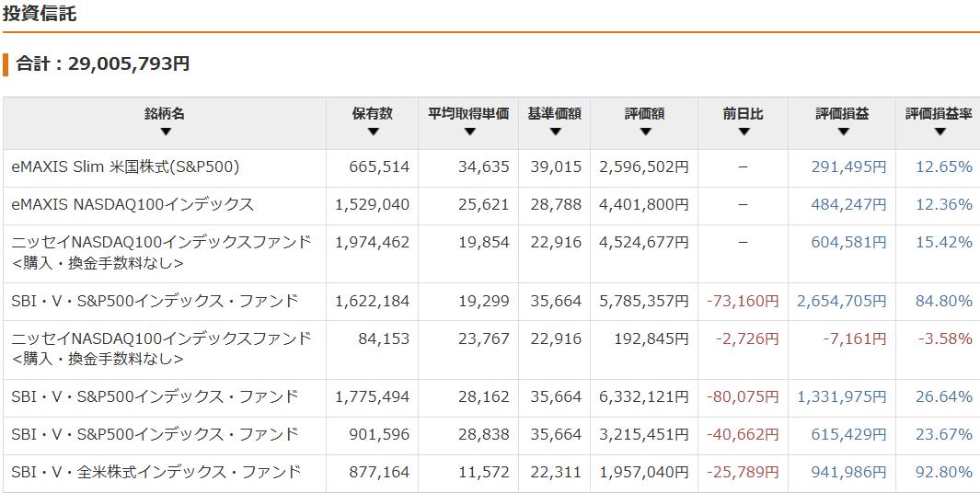980x493 pixels.
Task: Open eMAXIS Slim 米国株式(S&P500) fund
Action: (125, 167)
